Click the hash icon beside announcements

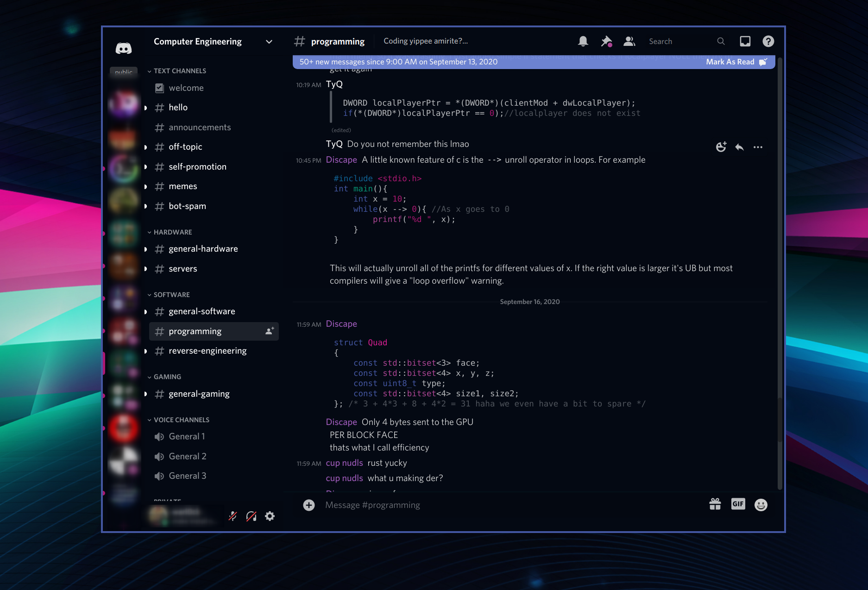coord(159,127)
